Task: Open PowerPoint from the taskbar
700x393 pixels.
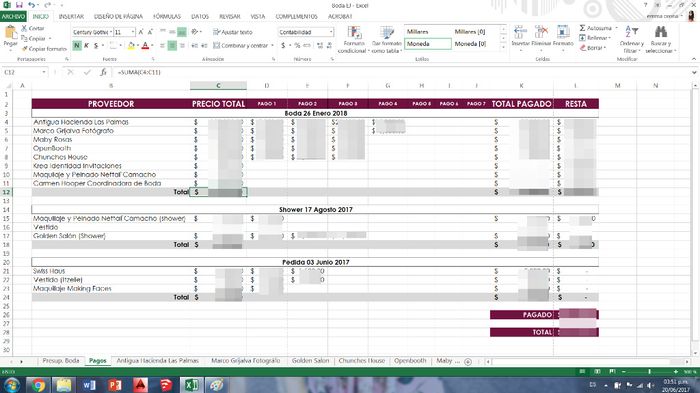Action: tap(115, 385)
